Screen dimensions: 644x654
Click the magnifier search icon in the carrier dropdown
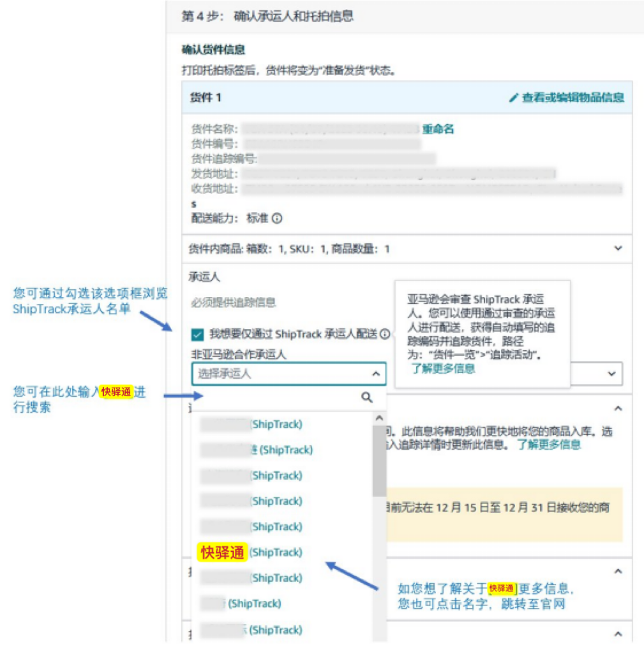365,397
